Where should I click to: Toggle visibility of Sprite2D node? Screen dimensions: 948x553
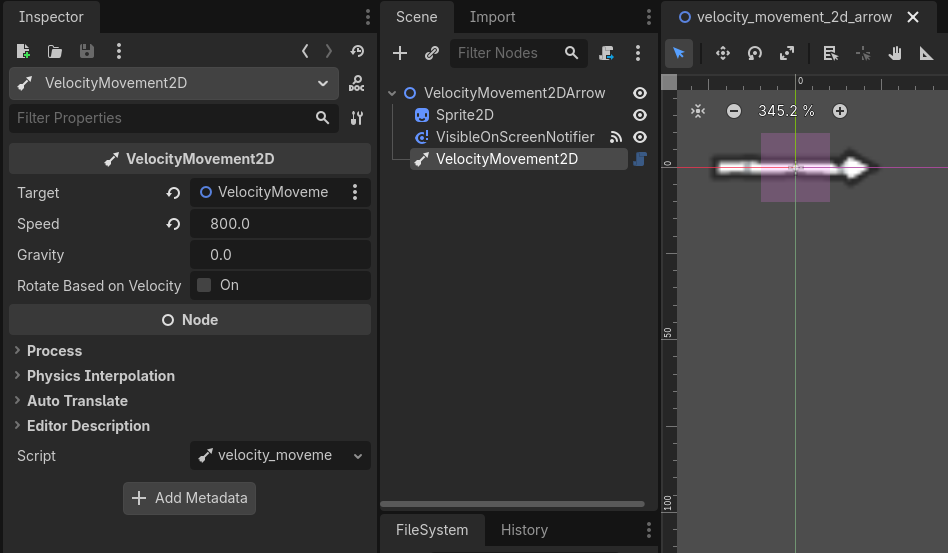click(x=640, y=115)
